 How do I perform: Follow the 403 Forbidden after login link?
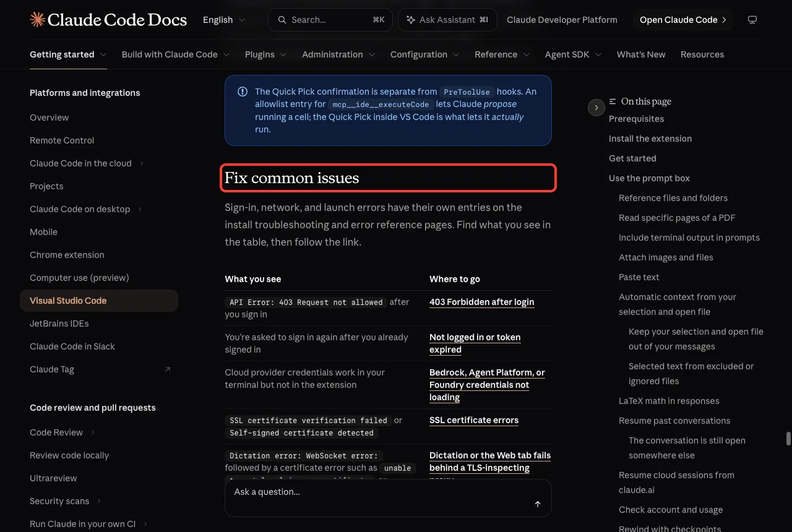tap(482, 302)
